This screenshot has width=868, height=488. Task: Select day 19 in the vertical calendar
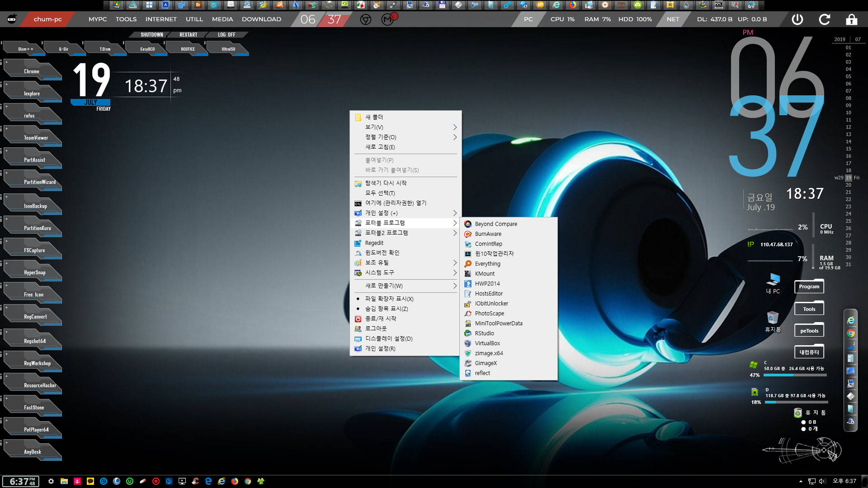click(849, 178)
